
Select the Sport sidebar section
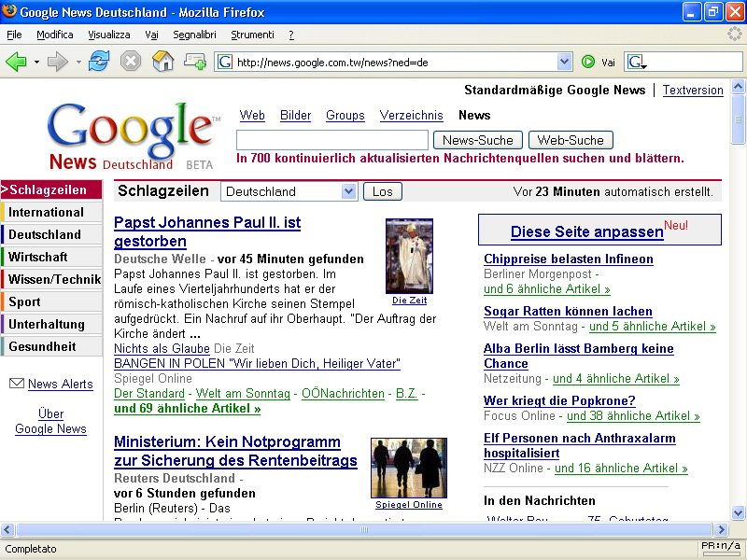51,301
